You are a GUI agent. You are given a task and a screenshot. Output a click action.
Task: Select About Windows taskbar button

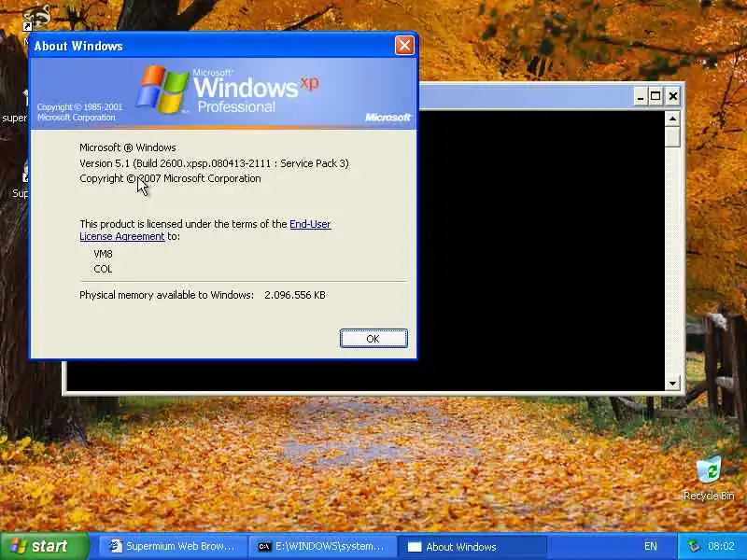472,546
